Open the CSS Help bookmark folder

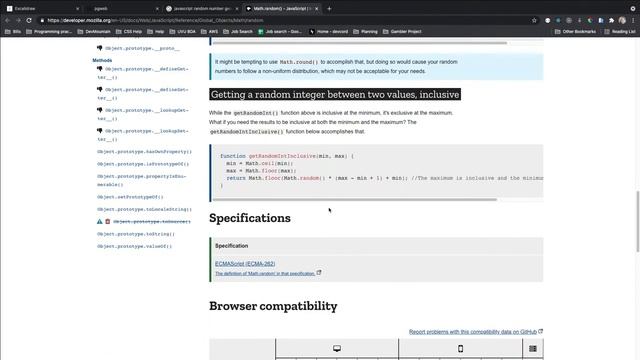(129, 31)
